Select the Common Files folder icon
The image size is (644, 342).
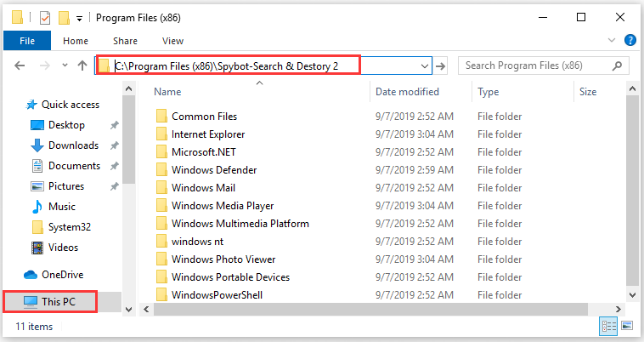pos(161,117)
